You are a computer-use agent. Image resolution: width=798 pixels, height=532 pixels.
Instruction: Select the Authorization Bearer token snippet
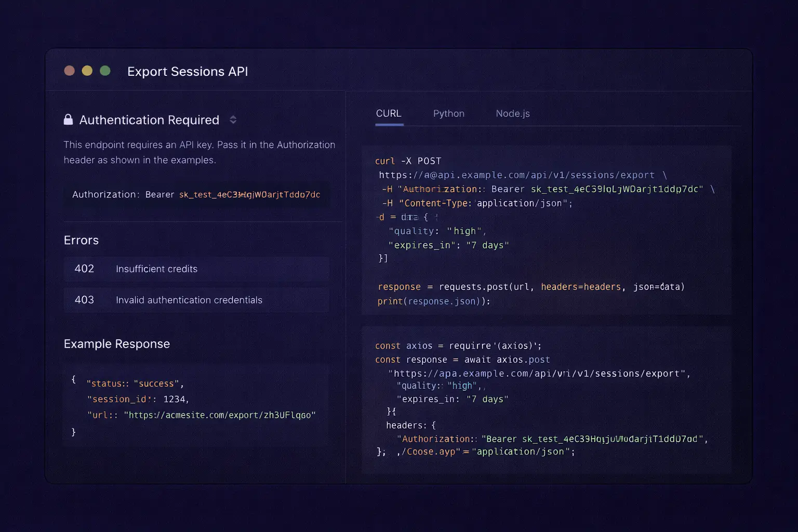pyautogui.click(x=196, y=195)
